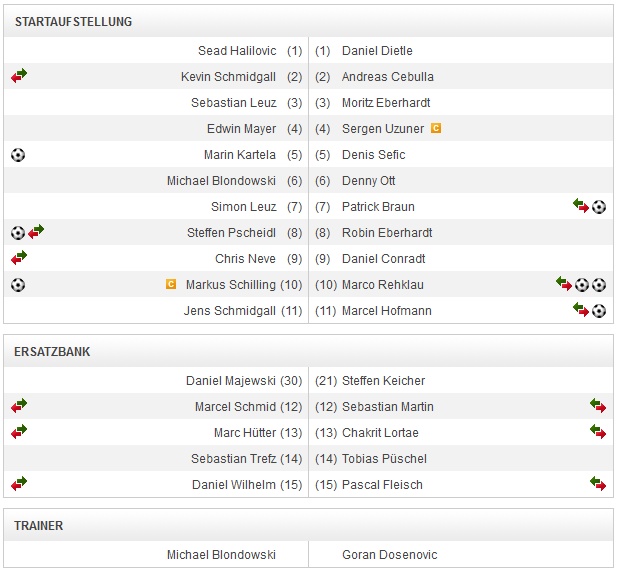Click substitution arrows beside Steffen Pscheidl

pyautogui.click(x=37, y=232)
